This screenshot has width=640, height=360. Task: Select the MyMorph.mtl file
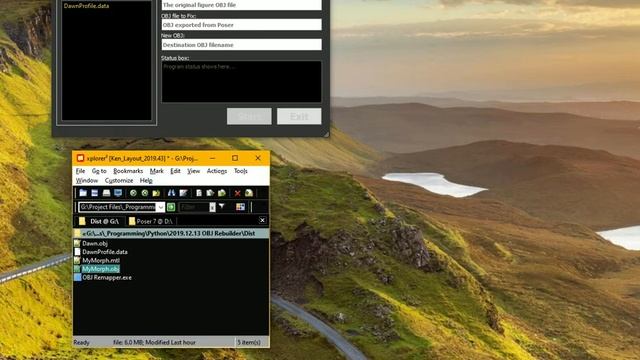pyautogui.click(x=101, y=260)
